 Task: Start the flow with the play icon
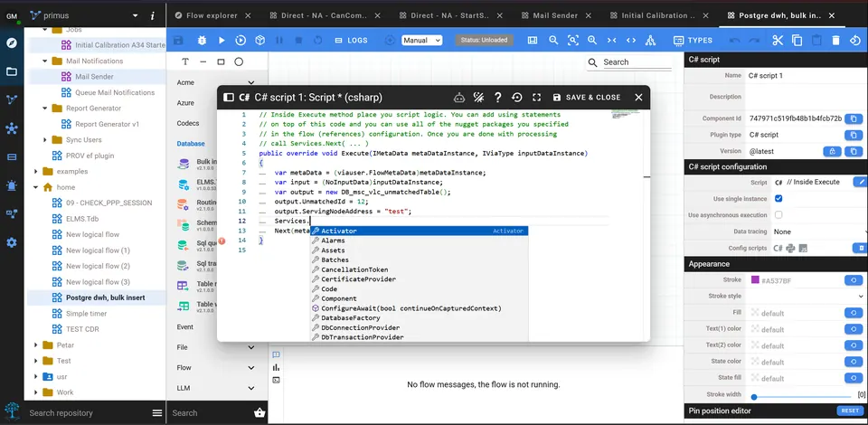pyautogui.click(x=222, y=40)
